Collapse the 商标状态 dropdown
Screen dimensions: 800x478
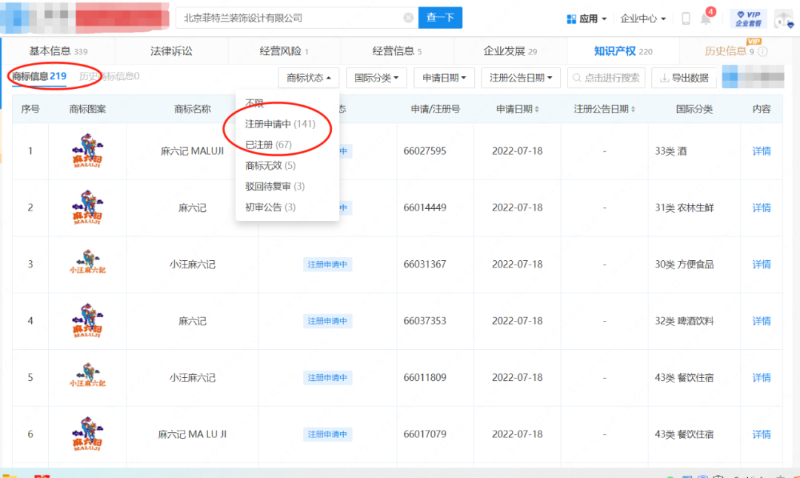click(x=308, y=78)
